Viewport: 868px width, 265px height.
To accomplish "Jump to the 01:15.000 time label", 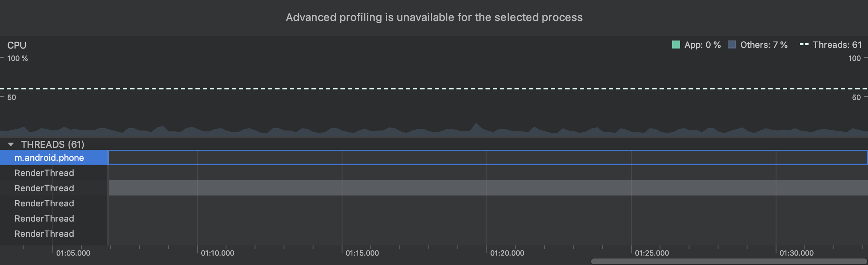I will pos(362,253).
